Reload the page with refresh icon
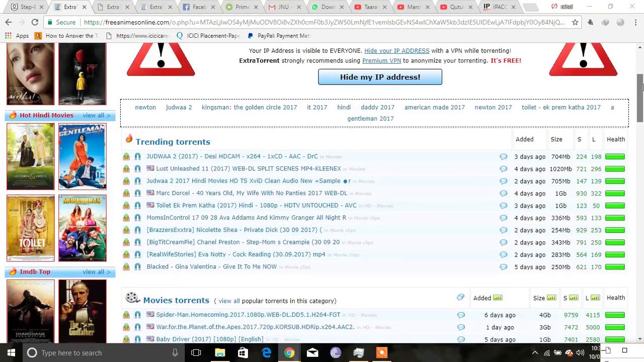Image resolution: width=644 pixels, height=362 pixels. (35, 22)
